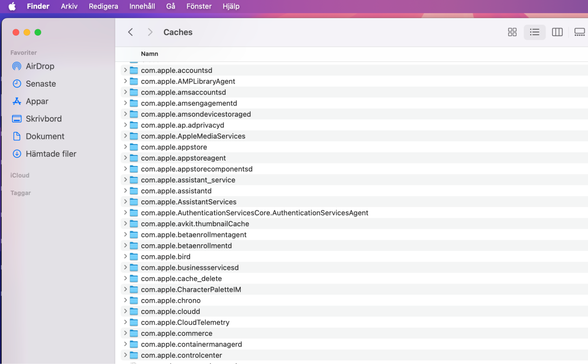This screenshot has width=588, height=364.
Task: Select the com.apple.AuthenticationServicesCore.AuthenticationServicesAgent folder icon
Action: pos(134,213)
